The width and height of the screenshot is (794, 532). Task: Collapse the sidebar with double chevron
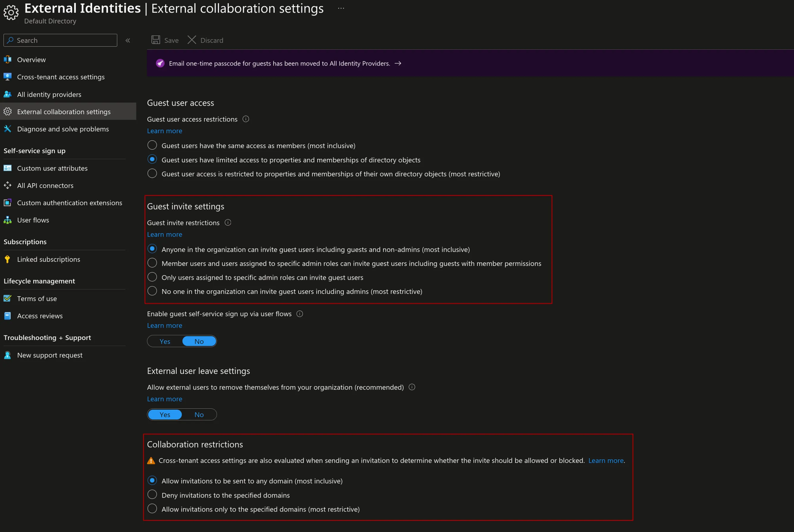pos(128,40)
